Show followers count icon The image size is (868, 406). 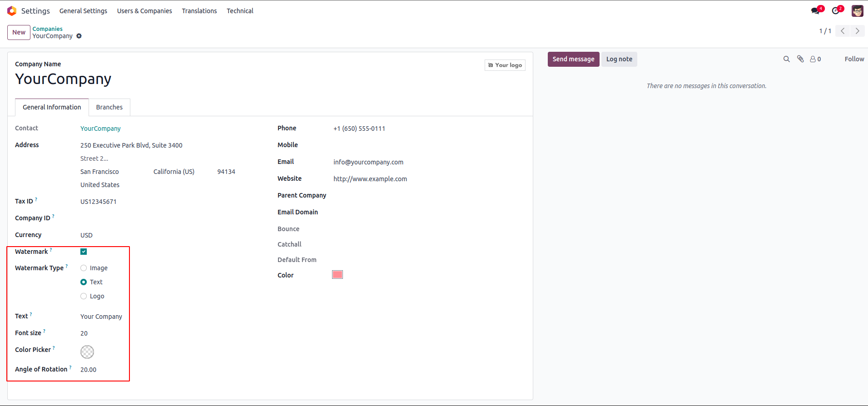coord(815,59)
